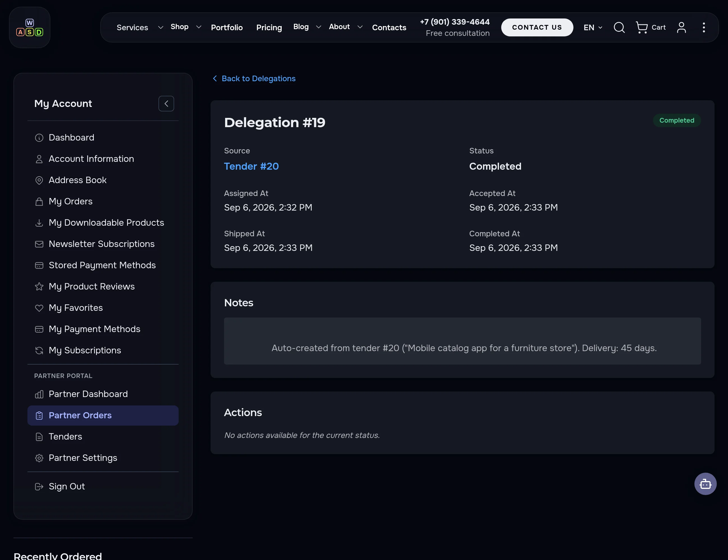The height and width of the screenshot is (560, 728).
Task: Sign Out of the account
Action: pos(103,487)
